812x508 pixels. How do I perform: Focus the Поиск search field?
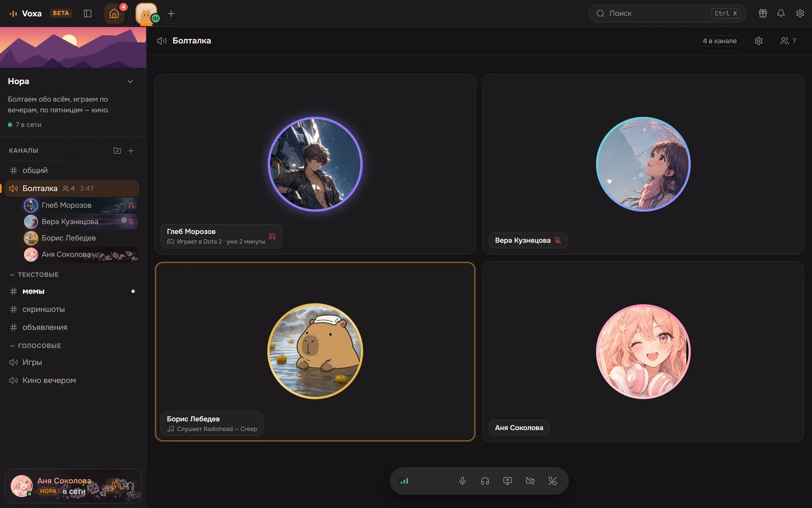coord(667,13)
